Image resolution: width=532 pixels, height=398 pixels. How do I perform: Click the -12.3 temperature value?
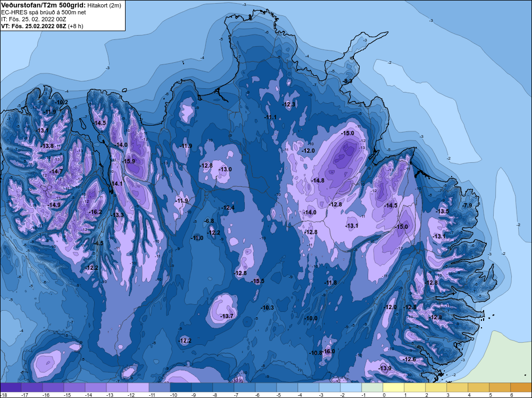(x=289, y=104)
